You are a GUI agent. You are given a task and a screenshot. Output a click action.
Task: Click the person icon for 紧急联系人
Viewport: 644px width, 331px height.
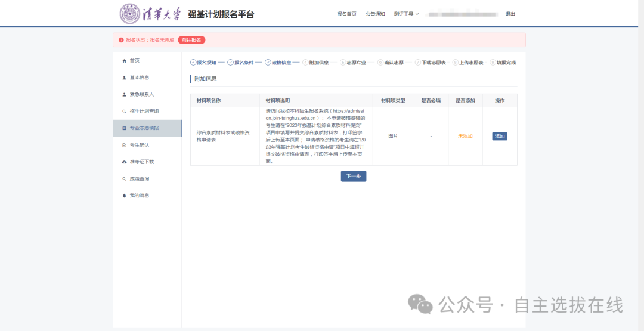124,94
